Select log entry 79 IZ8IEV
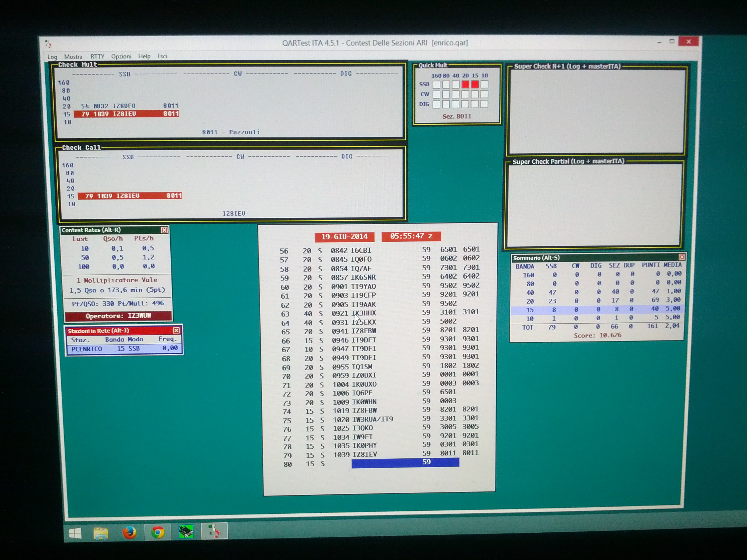 [x=381, y=454]
